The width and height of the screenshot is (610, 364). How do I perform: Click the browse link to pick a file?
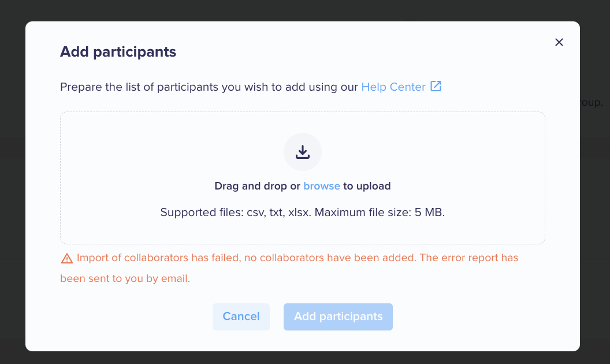click(322, 186)
